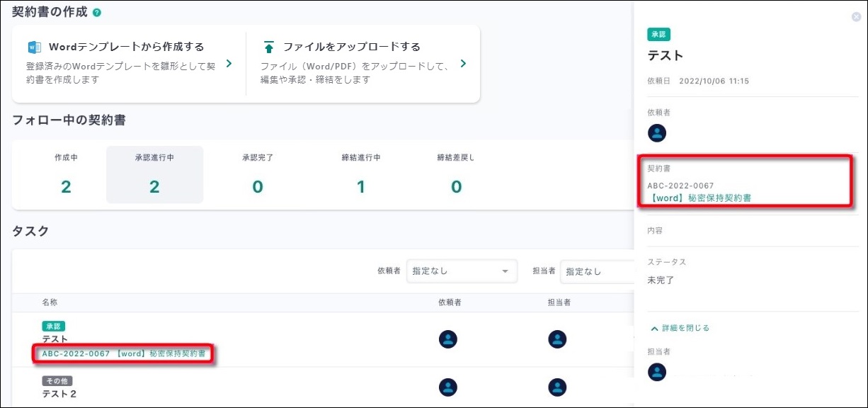Screen dimensions: 868x408
Task: Open the 担当者 filter dropdown
Action: [595, 271]
